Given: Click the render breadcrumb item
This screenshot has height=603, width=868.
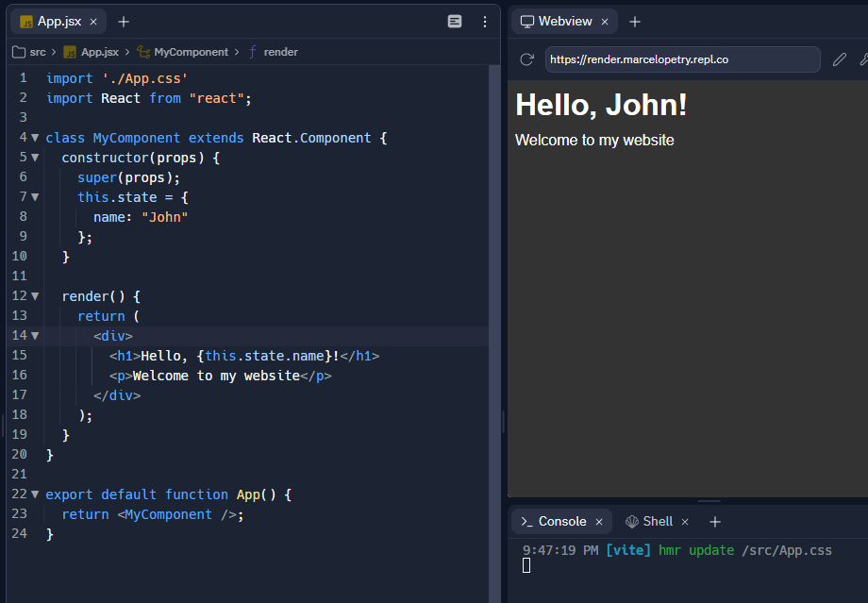Looking at the screenshot, I should (274, 52).
